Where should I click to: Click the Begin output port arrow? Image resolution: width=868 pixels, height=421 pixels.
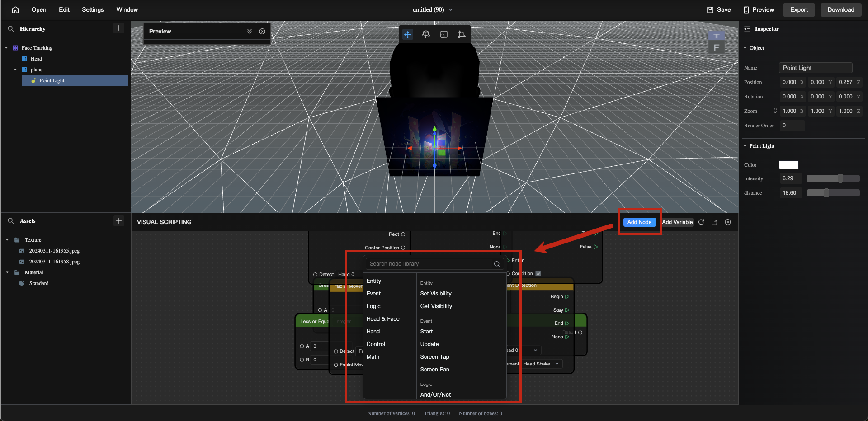[567, 296]
